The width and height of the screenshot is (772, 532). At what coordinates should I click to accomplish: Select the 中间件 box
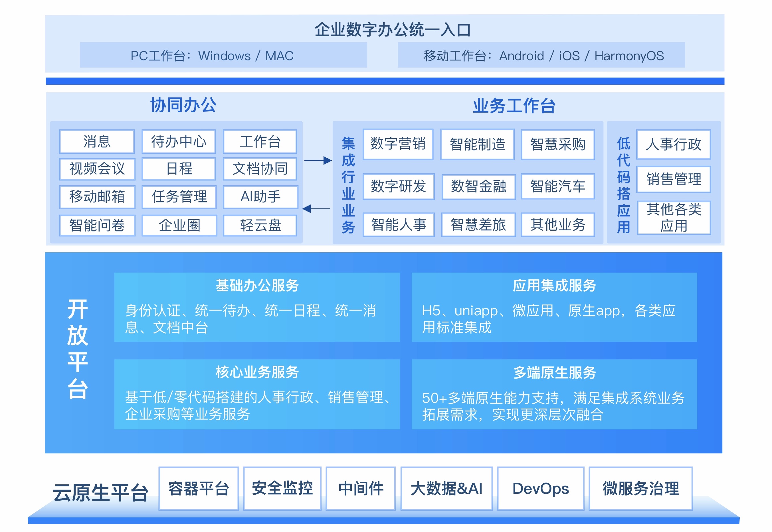pos(361,489)
